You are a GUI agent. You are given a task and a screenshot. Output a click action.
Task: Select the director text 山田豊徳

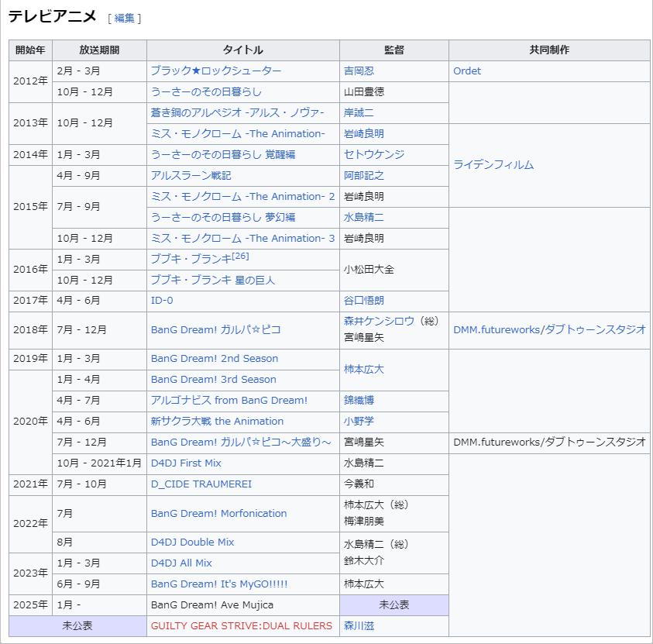pos(363,91)
